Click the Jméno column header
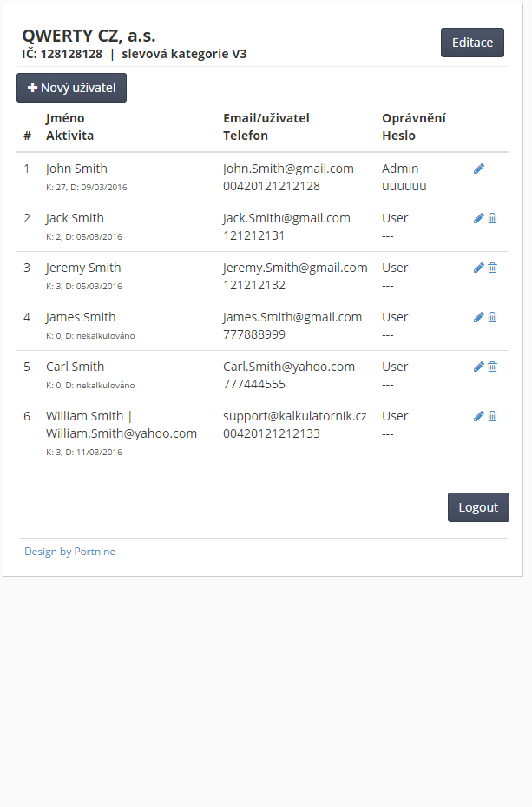532x807 pixels. [65, 118]
